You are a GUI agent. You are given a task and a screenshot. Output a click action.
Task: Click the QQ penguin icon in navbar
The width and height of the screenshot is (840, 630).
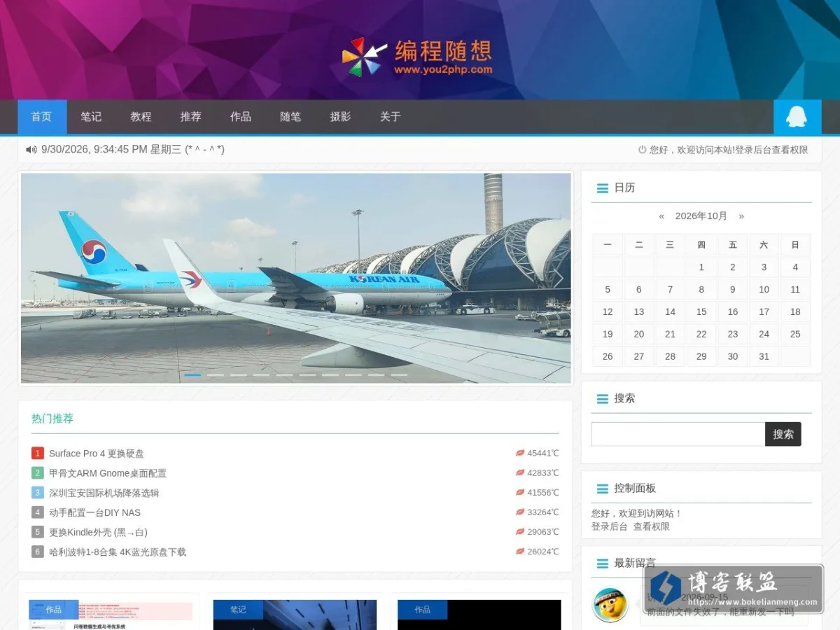(x=796, y=116)
